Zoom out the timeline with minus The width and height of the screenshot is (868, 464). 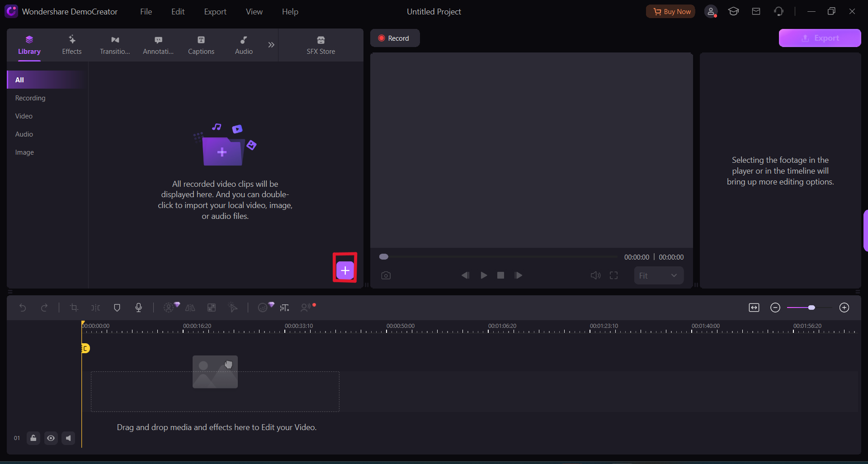point(775,308)
